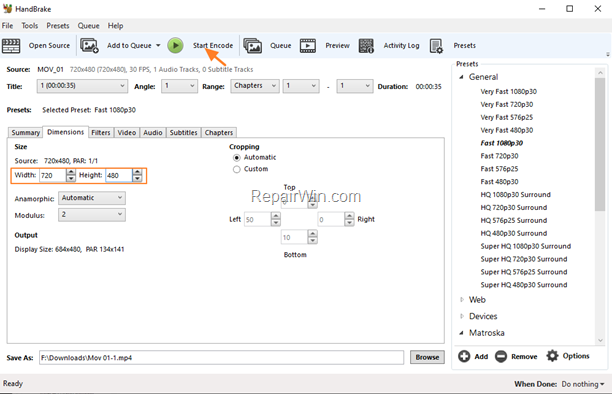Click the Activity Log icon

(366, 46)
